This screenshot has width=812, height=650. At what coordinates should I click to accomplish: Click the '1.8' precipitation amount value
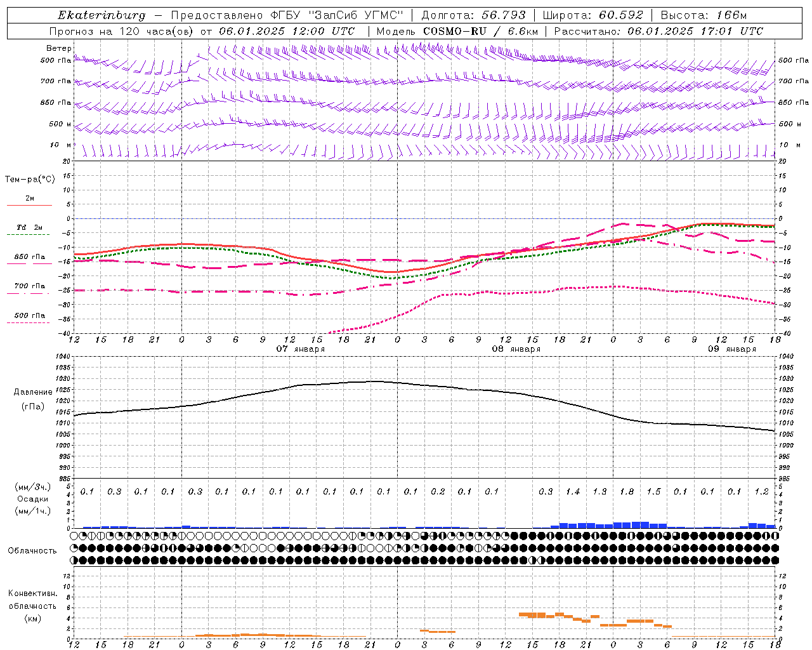(627, 492)
